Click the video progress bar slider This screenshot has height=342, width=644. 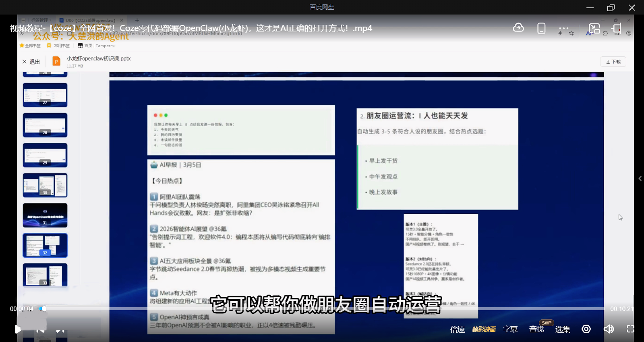click(44, 309)
